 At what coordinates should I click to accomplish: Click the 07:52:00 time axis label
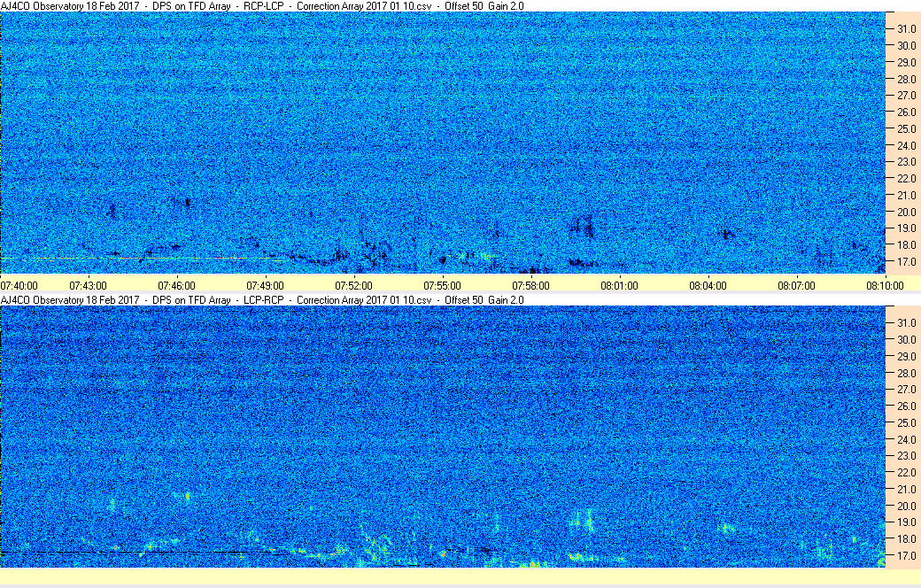point(353,286)
